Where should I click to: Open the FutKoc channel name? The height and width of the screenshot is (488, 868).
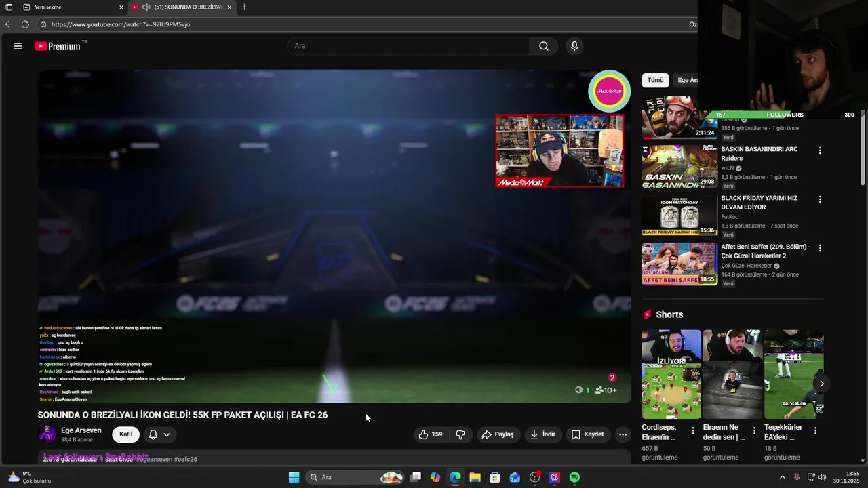(x=731, y=217)
